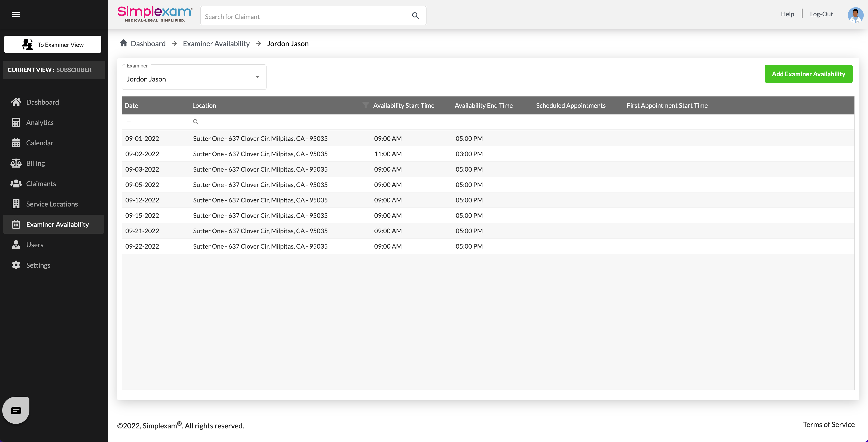Viewport: 868px width, 442px height.
Task: Click the home icon in breadcrumb
Action: [x=123, y=43]
